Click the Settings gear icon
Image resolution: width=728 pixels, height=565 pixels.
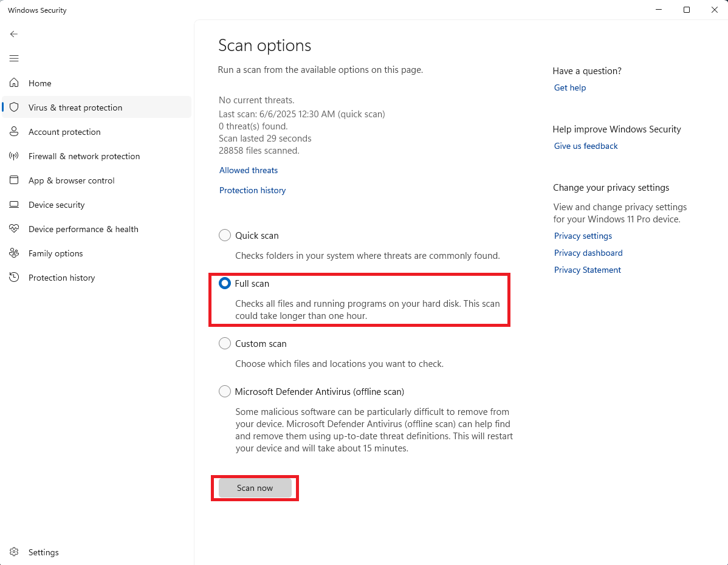point(14,552)
